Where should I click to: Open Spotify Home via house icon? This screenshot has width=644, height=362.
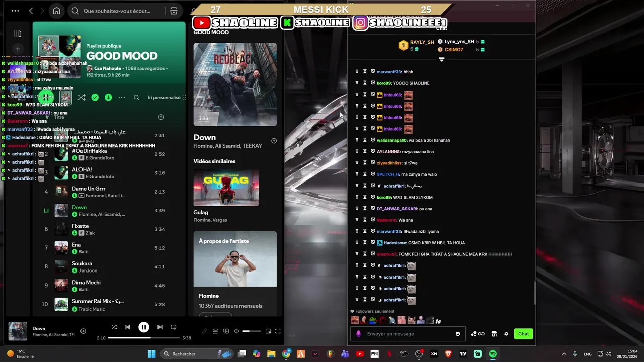tap(57, 11)
